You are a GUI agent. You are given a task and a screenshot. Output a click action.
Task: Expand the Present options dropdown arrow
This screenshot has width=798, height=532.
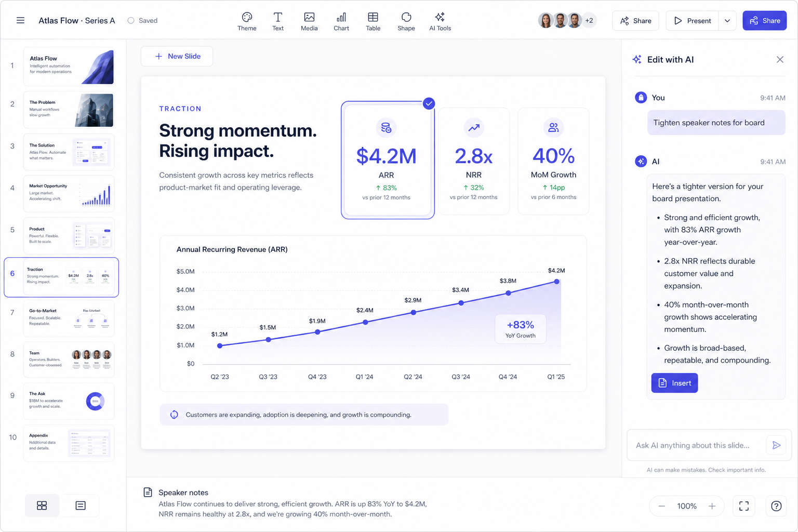(x=727, y=21)
